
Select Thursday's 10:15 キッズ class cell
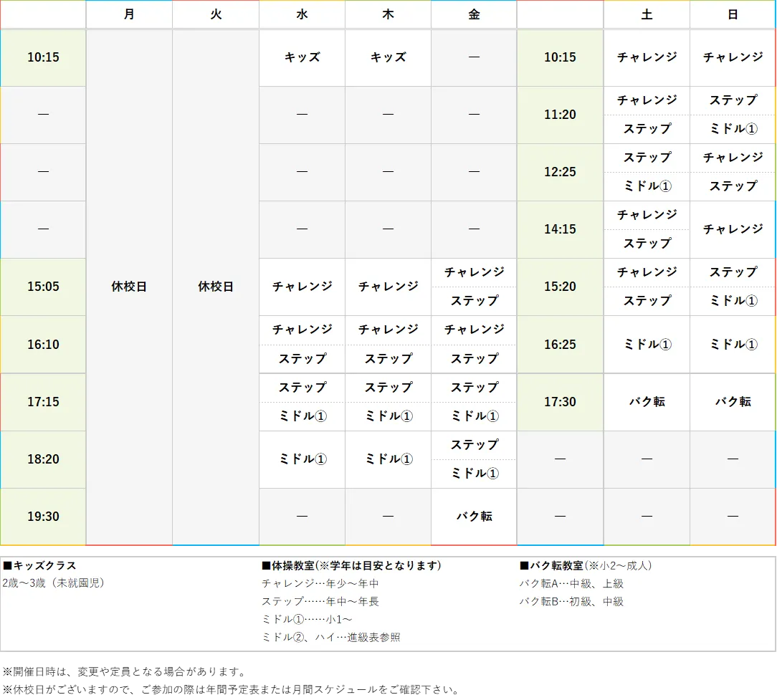pyautogui.click(x=388, y=57)
